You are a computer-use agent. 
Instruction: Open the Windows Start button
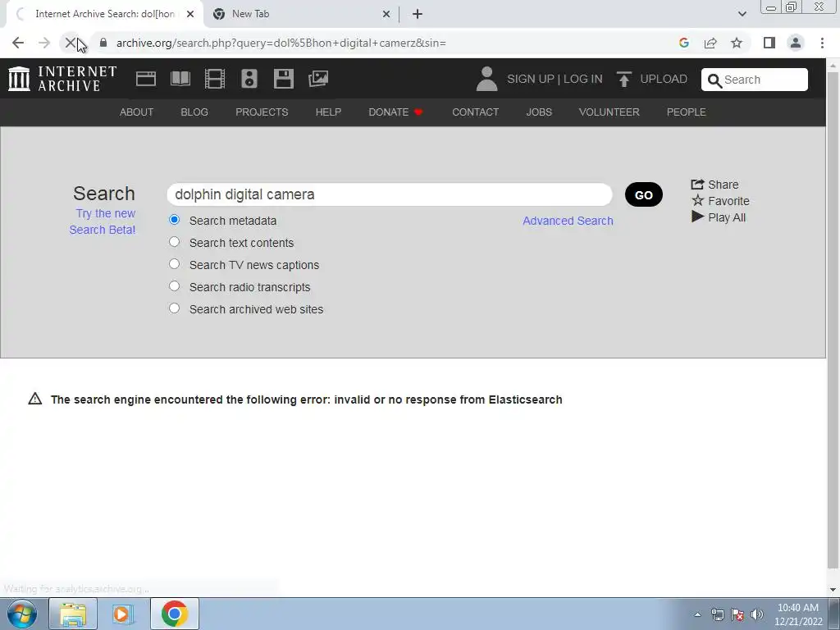22,614
